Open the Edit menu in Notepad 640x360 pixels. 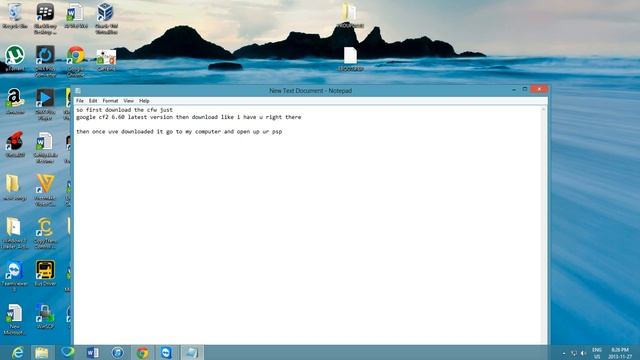coord(93,101)
